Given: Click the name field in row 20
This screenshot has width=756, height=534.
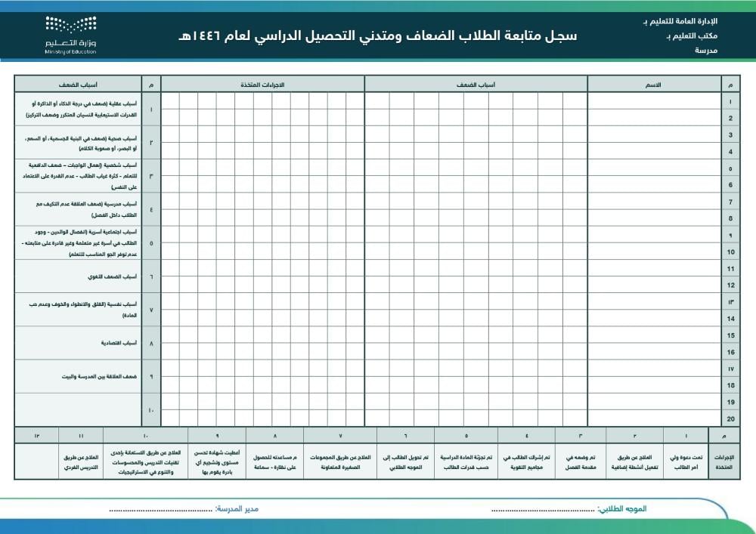Looking at the screenshot, I should (654, 418).
